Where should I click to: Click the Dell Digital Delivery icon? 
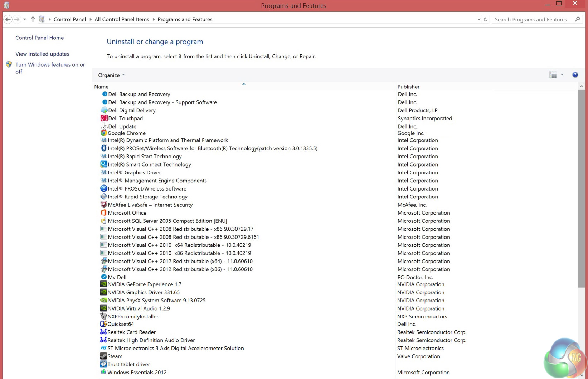pos(104,110)
